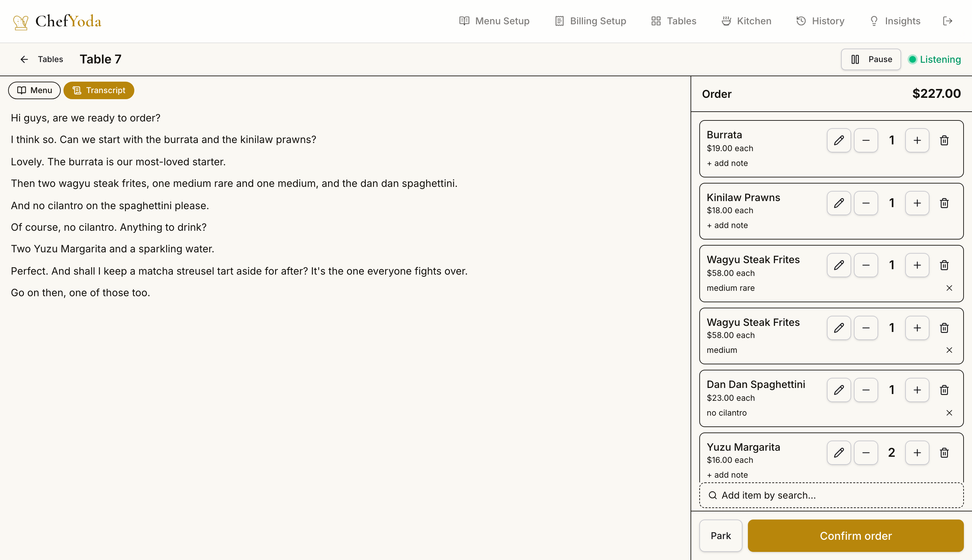Click the 'Table 7' heading
Screen dimensions: 972x560
click(x=101, y=59)
